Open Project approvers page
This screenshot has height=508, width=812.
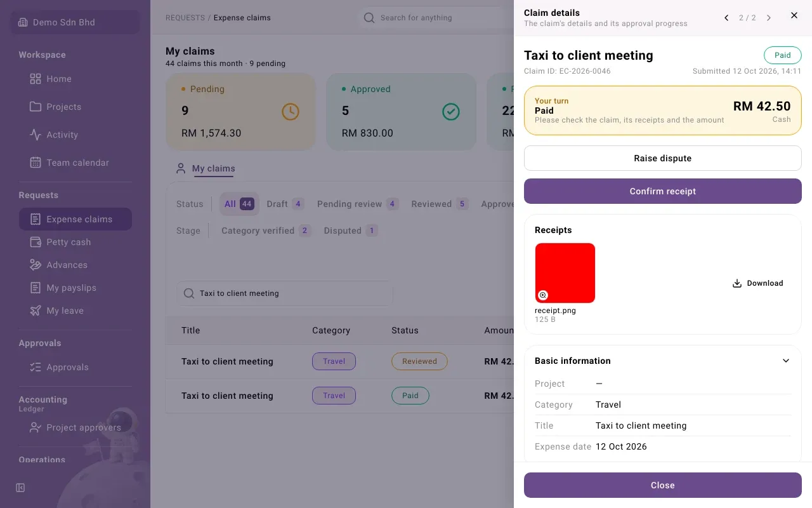coord(75,427)
